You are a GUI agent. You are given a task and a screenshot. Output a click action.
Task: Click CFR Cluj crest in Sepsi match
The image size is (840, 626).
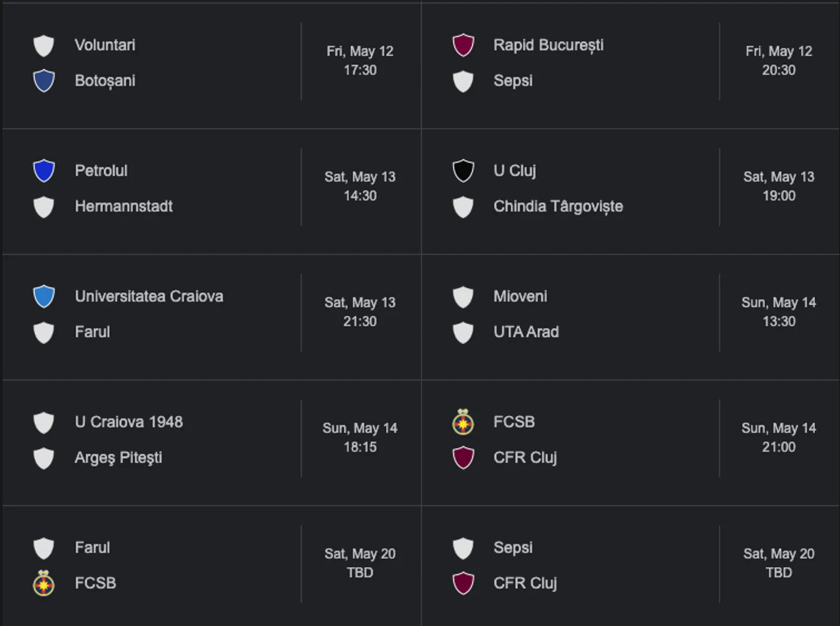pyautogui.click(x=463, y=583)
